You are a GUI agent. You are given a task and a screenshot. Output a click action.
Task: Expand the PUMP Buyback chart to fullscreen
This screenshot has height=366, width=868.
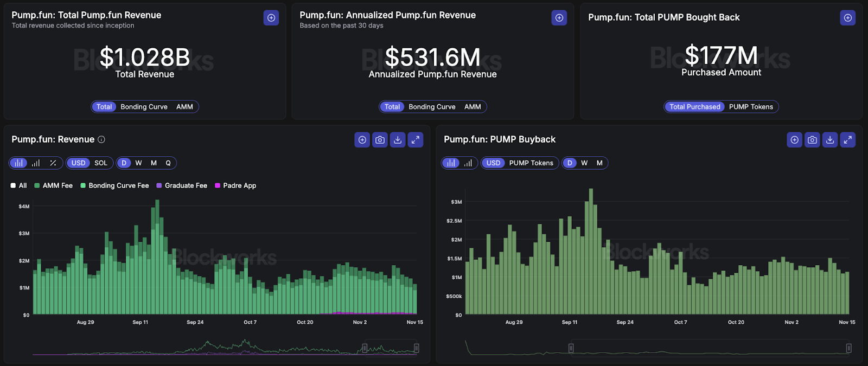848,140
